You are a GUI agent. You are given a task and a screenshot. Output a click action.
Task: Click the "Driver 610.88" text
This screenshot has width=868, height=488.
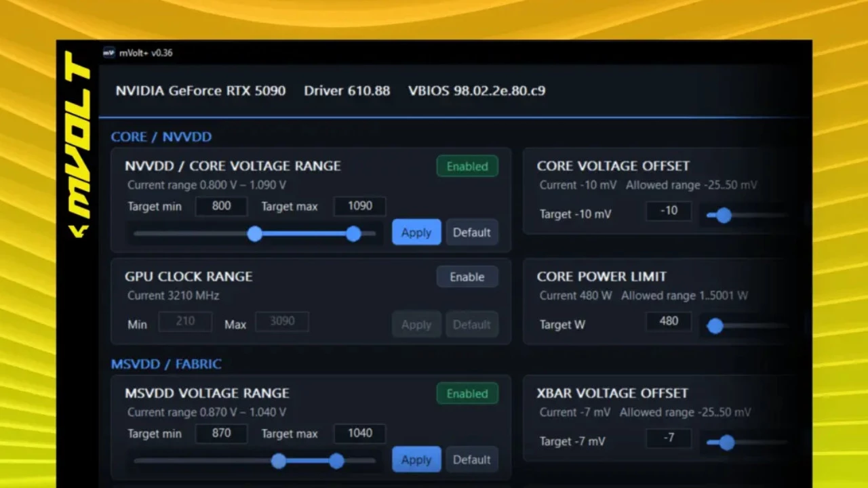point(347,91)
